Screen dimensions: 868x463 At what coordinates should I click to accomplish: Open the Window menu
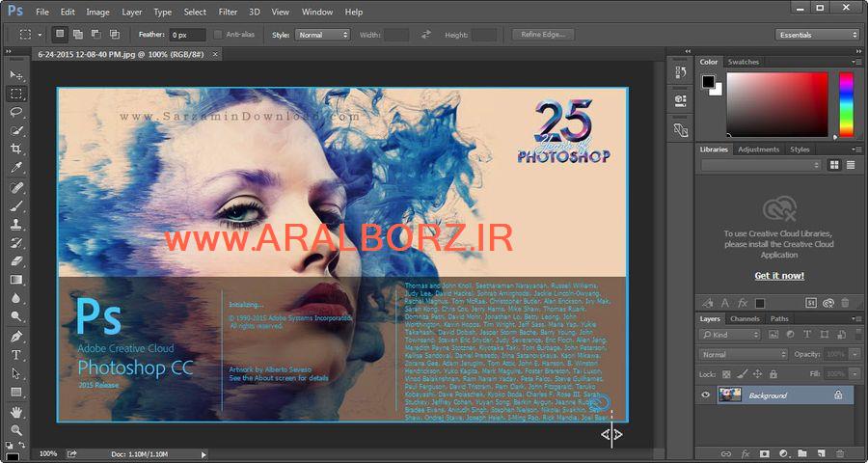317,12
